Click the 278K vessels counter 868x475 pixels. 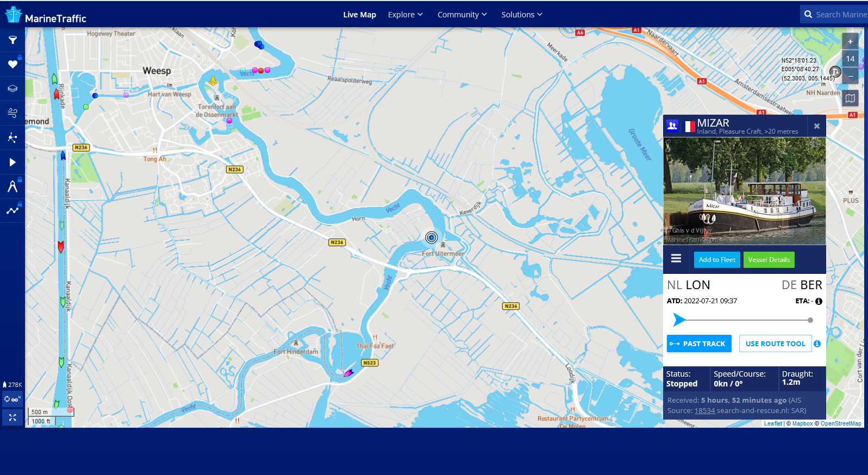point(13,384)
